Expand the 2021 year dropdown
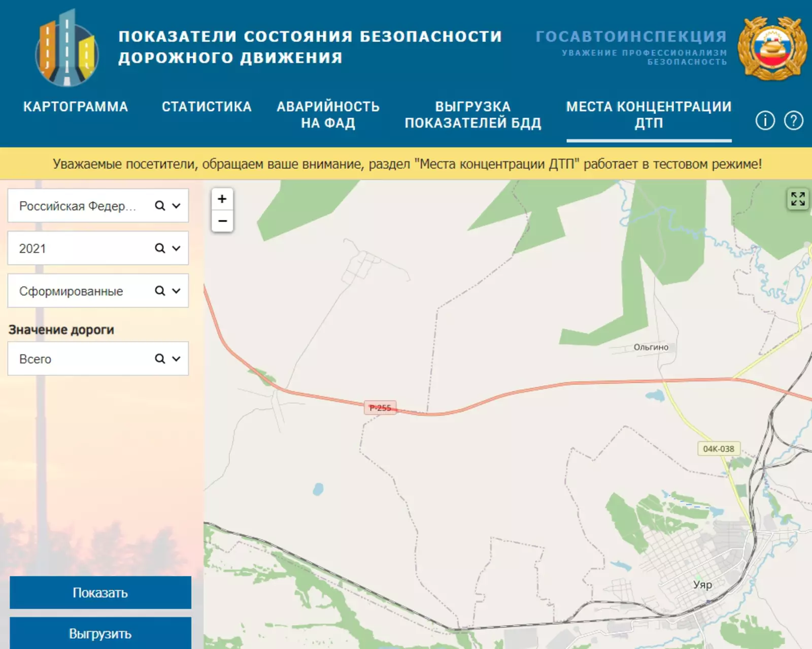 (176, 248)
